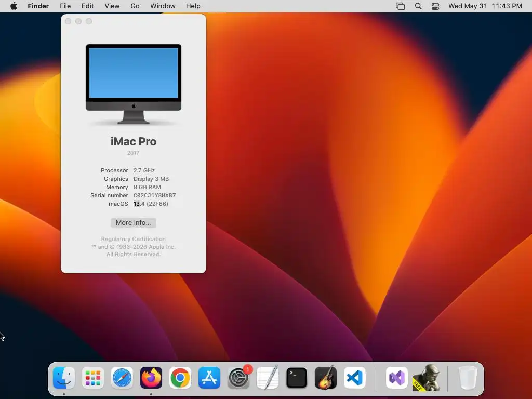
Task: Open the purple Visual Studio icon
Action: click(x=396, y=378)
